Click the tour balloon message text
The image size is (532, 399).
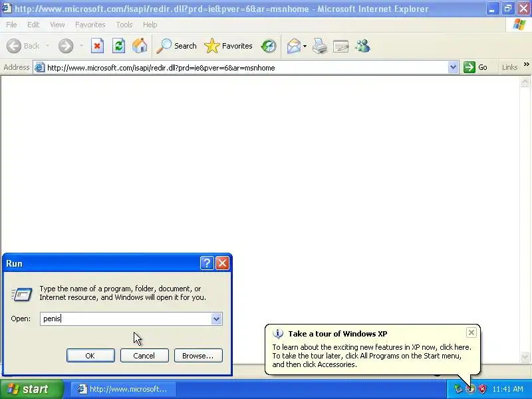tap(372, 356)
